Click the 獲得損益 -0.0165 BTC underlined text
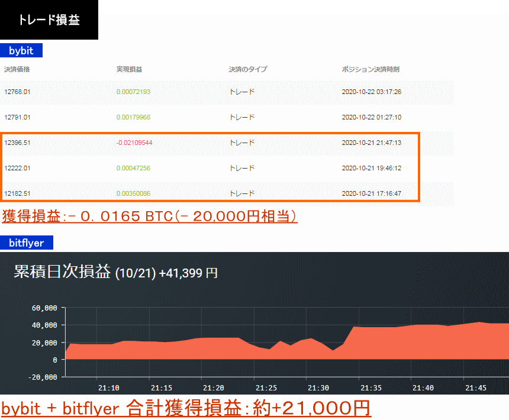This screenshot has width=509, height=420. (x=149, y=217)
